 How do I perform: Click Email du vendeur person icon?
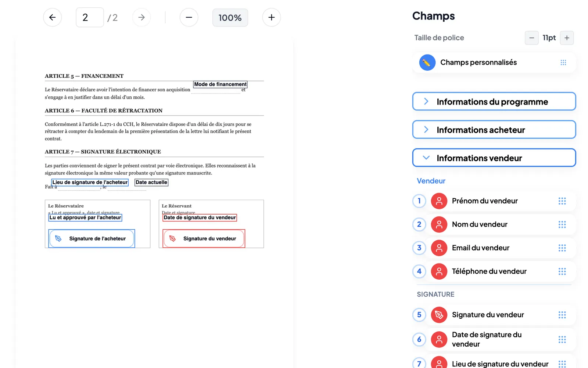coord(439,248)
